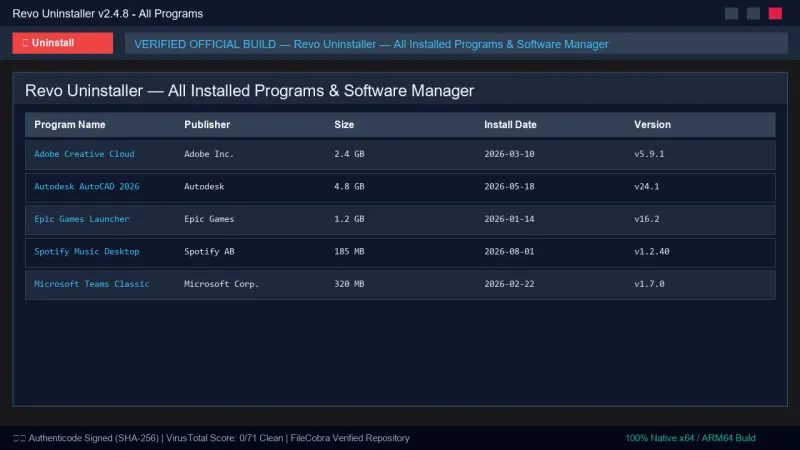Click size value 2.4 GB
The image size is (800, 450).
click(x=349, y=154)
